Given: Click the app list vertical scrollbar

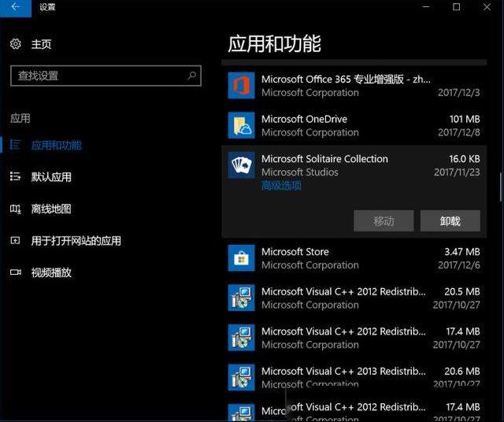Looking at the screenshot, I should click(500, 187).
